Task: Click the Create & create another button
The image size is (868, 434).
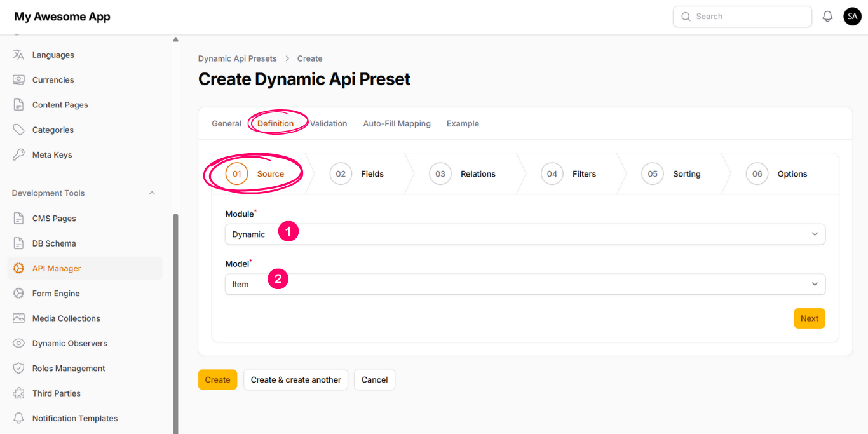Action: click(295, 380)
